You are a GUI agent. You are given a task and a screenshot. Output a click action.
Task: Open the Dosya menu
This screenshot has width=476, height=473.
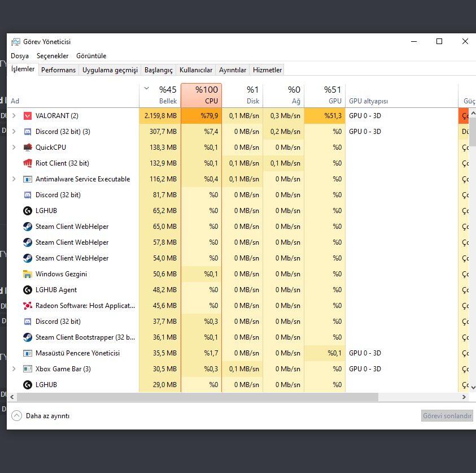[20, 56]
